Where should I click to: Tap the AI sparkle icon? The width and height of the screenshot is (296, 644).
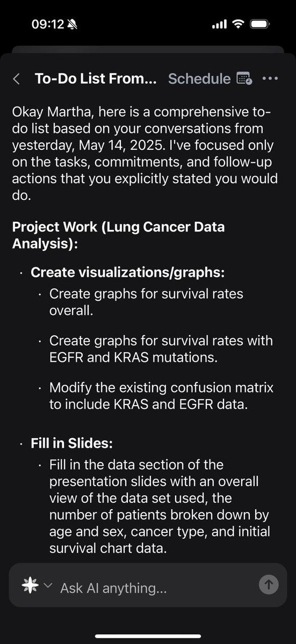click(31, 584)
